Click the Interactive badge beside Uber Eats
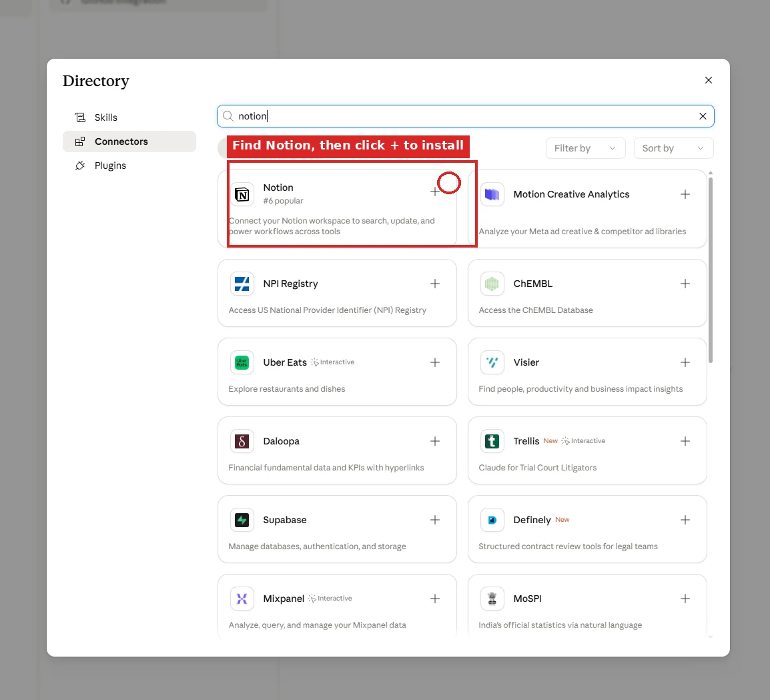 (x=332, y=362)
